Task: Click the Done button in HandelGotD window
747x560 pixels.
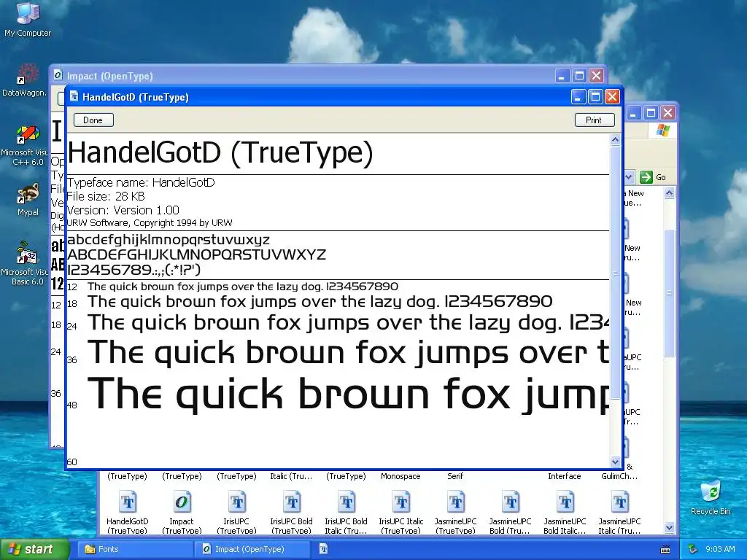Action: (x=93, y=120)
